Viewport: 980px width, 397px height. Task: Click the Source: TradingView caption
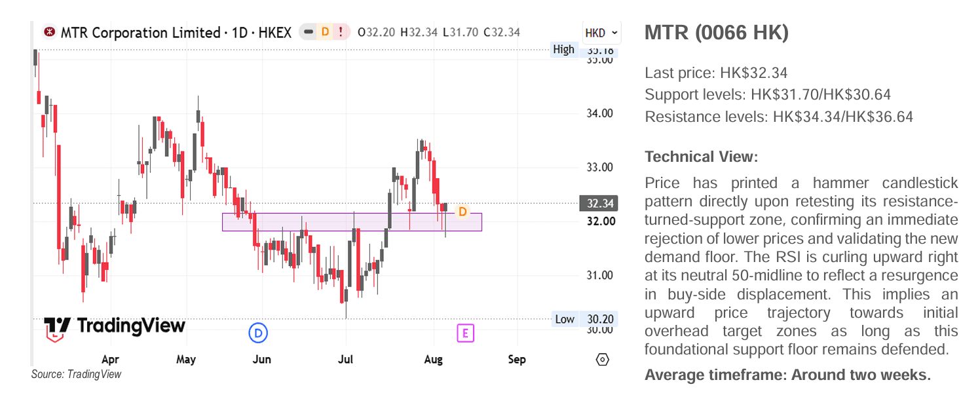(x=76, y=374)
